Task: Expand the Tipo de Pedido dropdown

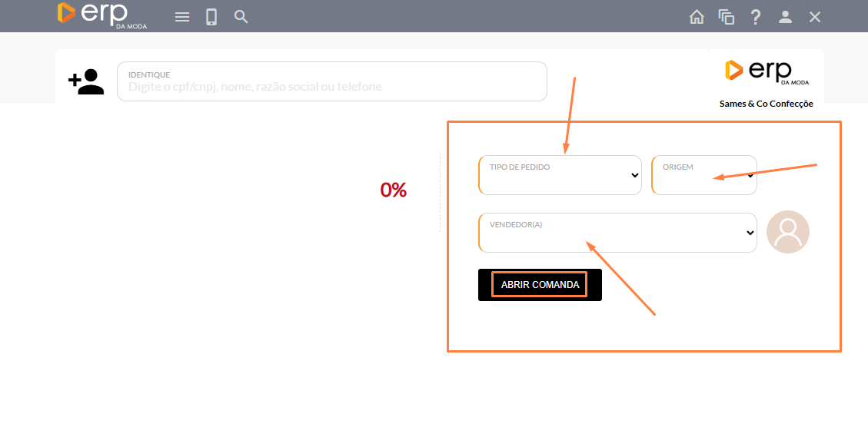Action: (x=560, y=175)
